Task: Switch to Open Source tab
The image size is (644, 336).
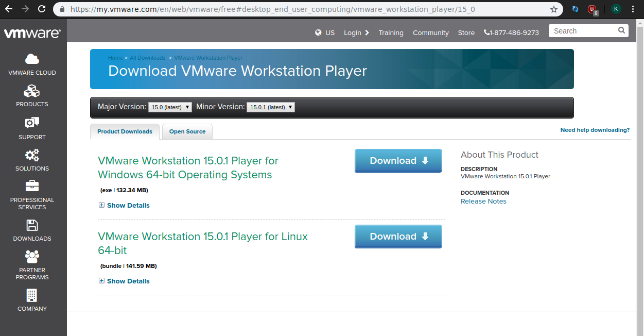Action: [x=187, y=131]
